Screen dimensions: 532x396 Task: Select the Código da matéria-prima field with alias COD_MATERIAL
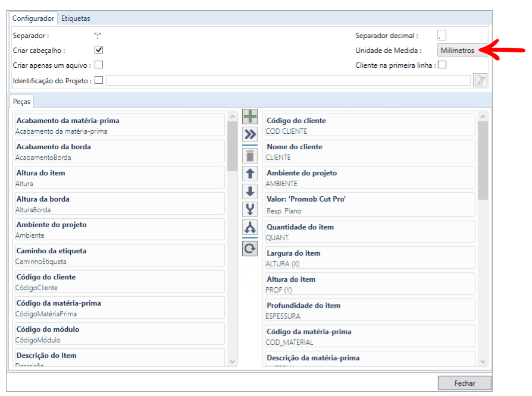pyautogui.click(x=370, y=337)
